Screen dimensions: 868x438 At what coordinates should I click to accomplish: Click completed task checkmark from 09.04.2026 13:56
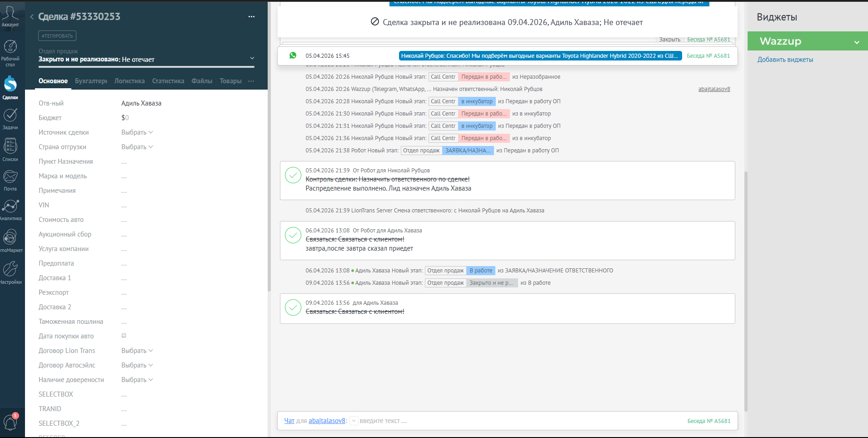(293, 307)
